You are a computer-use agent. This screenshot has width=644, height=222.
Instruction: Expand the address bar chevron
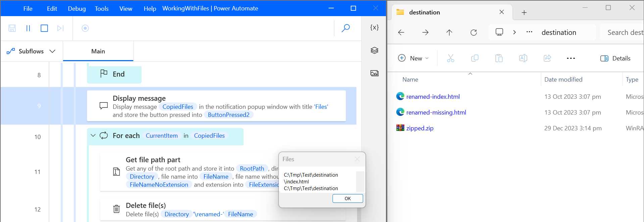coord(514,32)
